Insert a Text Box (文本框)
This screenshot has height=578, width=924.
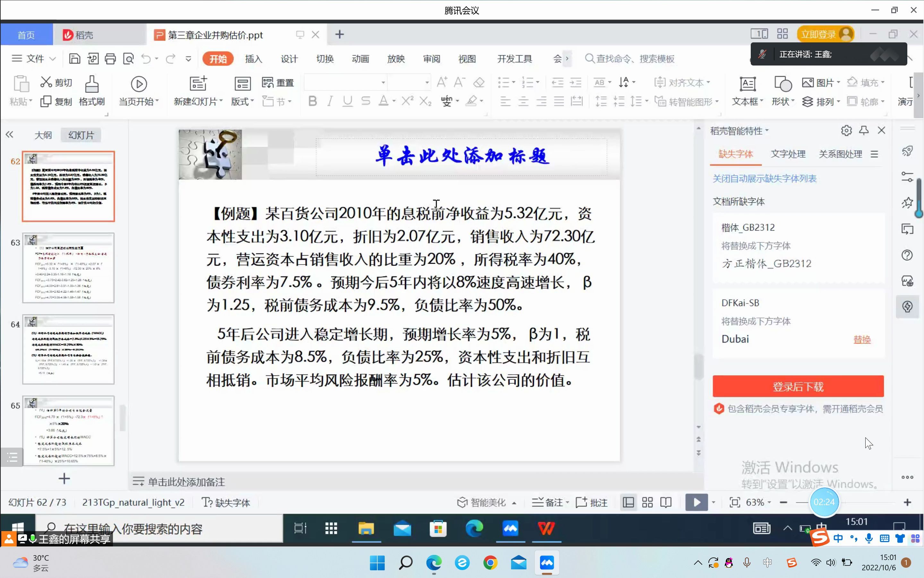click(747, 91)
